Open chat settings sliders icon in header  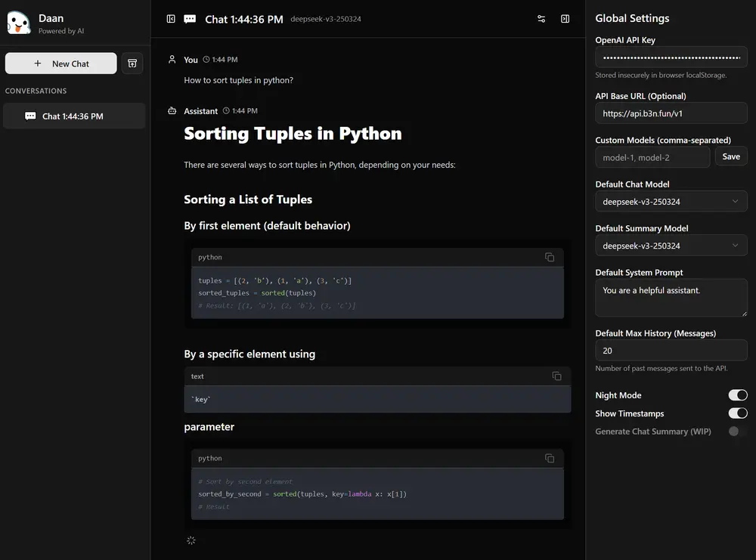coord(541,19)
